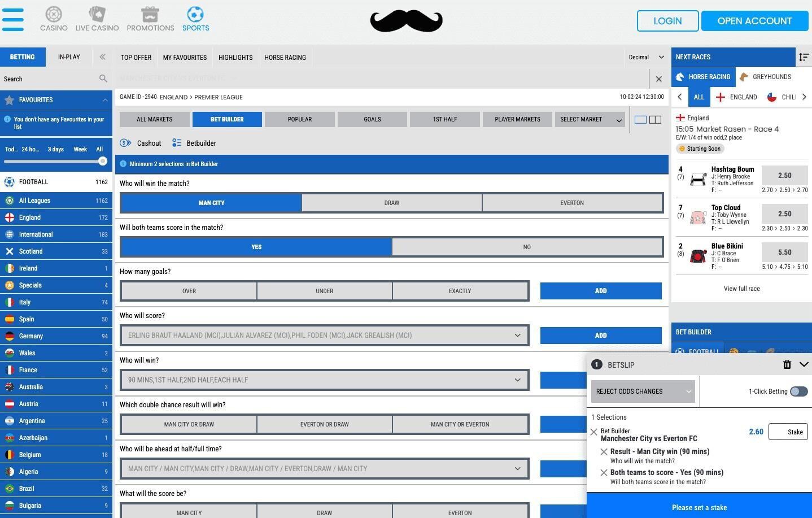This screenshot has height=518, width=812.
Task: Open the Who will win period dropdown
Action: click(325, 380)
